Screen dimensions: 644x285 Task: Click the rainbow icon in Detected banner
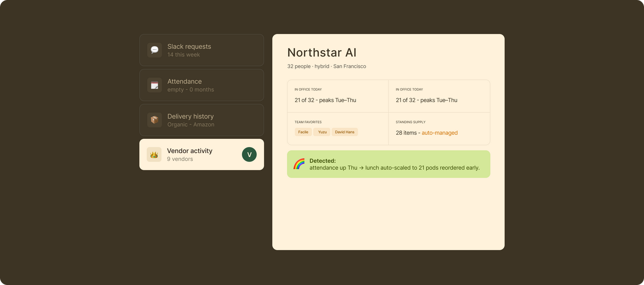click(299, 164)
